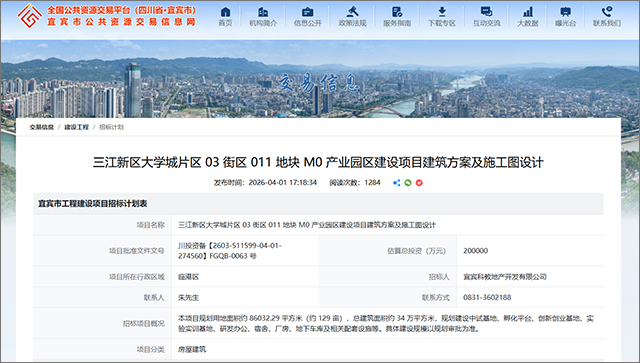This screenshot has height=363, width=640.
Task: Click the approval number 川投资备 cell
Action: click(230, 251)
